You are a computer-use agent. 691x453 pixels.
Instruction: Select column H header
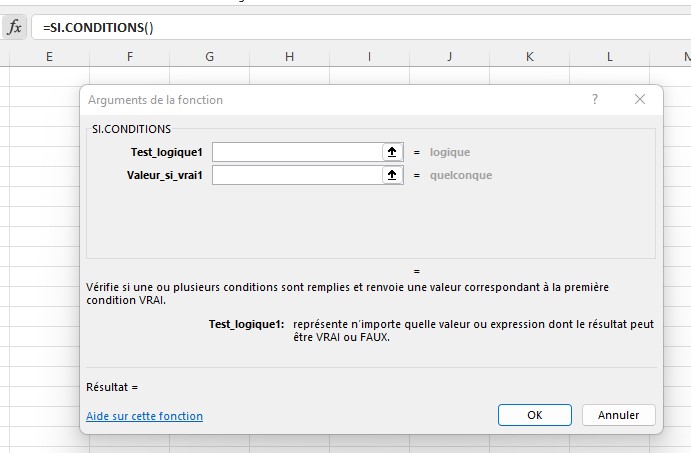289,57
